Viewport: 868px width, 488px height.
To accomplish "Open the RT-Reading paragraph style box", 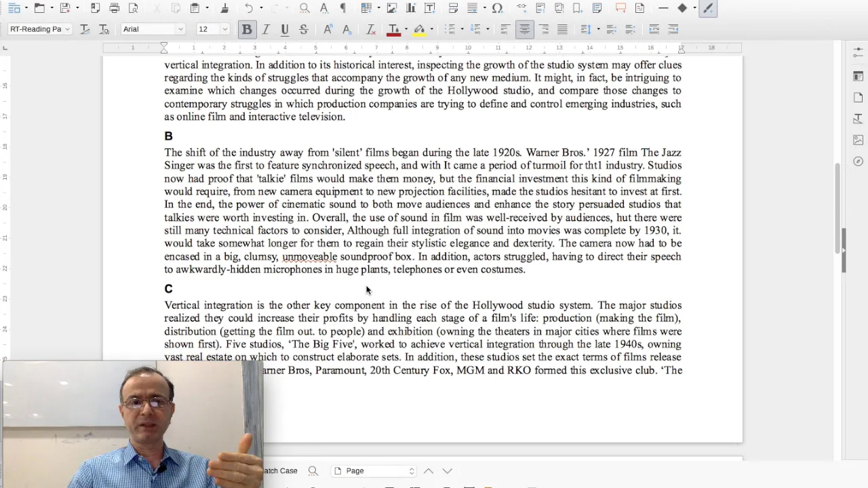I will [x=39, y=29].
